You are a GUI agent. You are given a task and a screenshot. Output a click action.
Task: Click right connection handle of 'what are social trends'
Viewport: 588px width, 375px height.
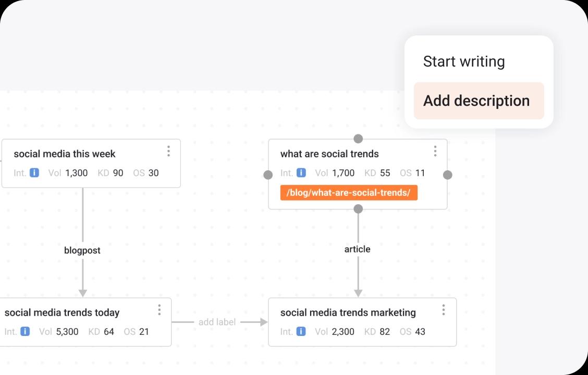tap(447, 175)
